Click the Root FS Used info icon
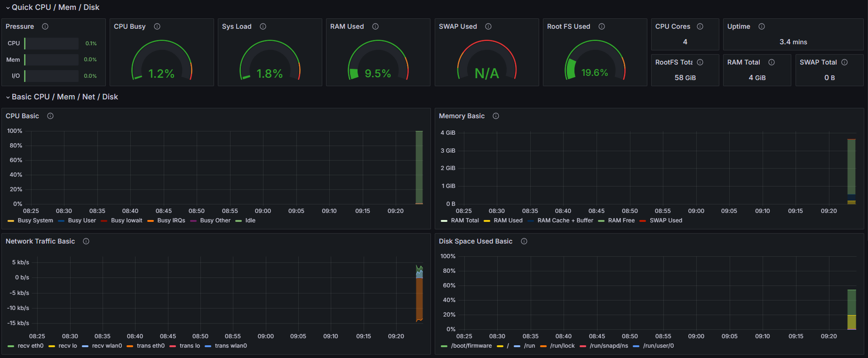The width and height of the screenshot is (868, 358). (x=602, y=26)
